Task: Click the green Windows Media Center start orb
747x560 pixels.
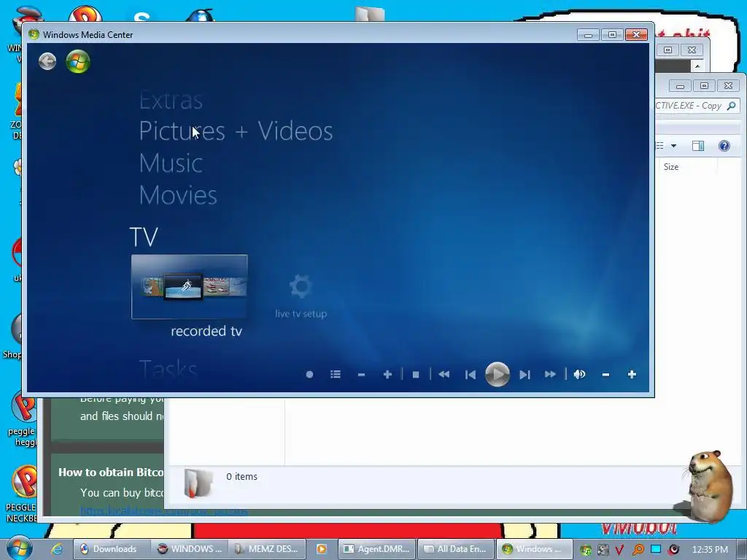Action: (78, 61)
